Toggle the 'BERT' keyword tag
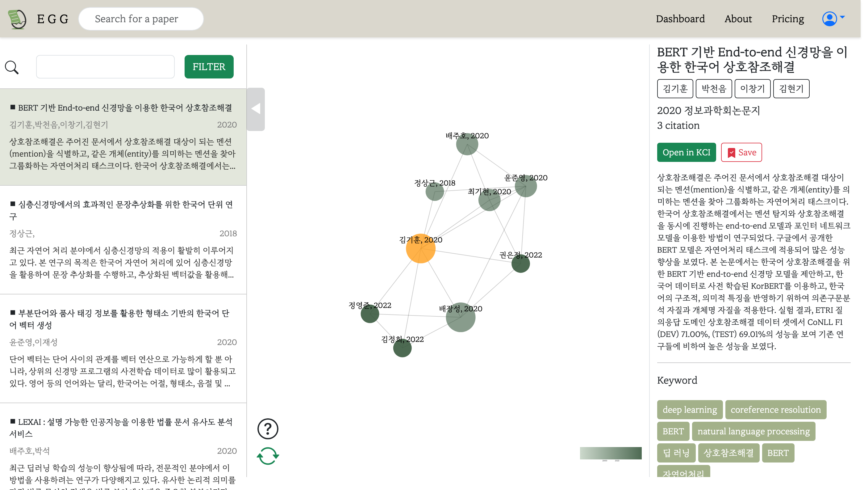The image size is (868, 490). (673, 431)
